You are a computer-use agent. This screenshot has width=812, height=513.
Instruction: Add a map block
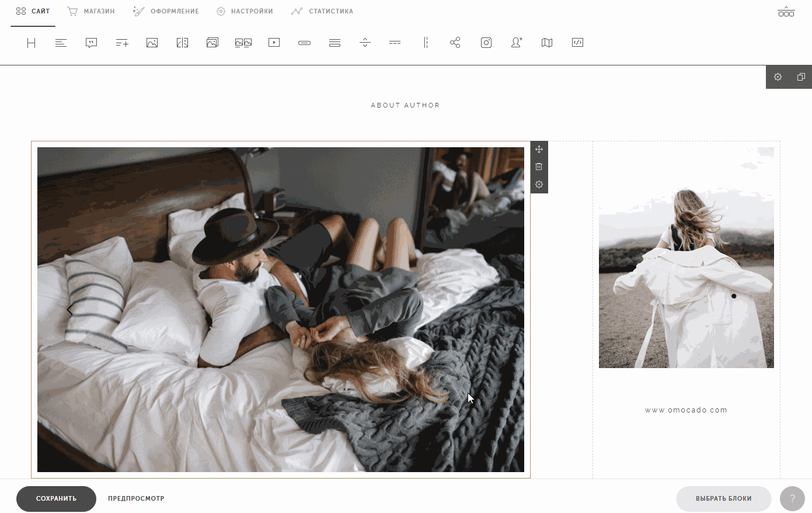546,42
